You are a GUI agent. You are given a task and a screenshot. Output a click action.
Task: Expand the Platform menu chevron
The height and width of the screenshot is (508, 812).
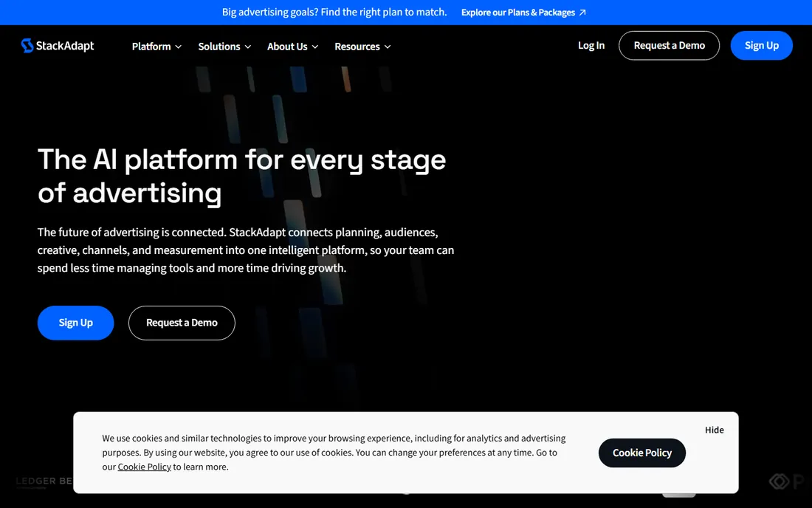pos(178,47)
